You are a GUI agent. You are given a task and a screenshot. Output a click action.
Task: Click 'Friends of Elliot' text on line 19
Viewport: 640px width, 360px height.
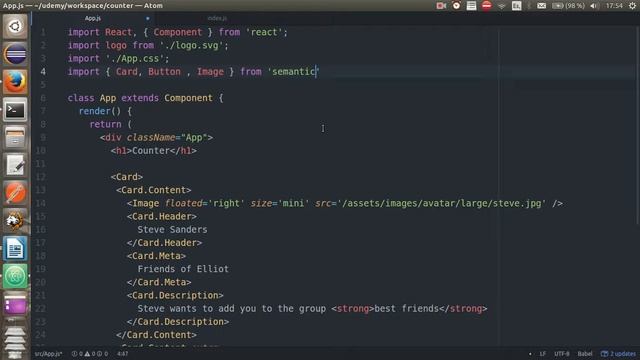coord(183,269)
